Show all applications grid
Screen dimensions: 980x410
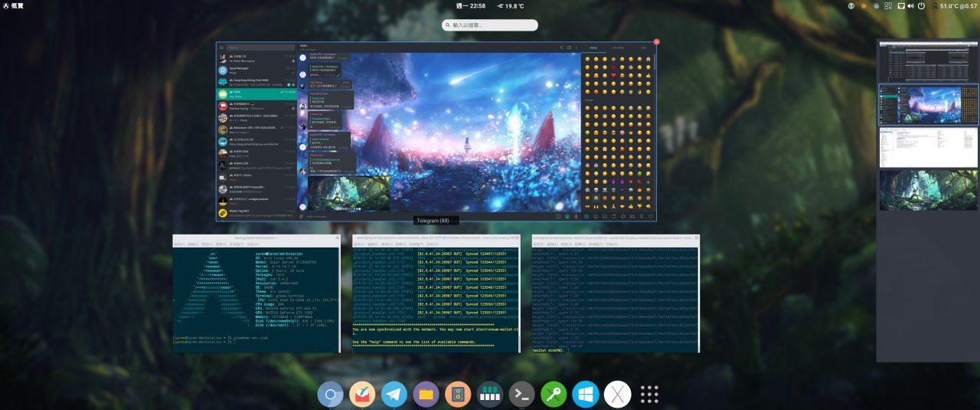pyautogui.click(x=649, y=395)
